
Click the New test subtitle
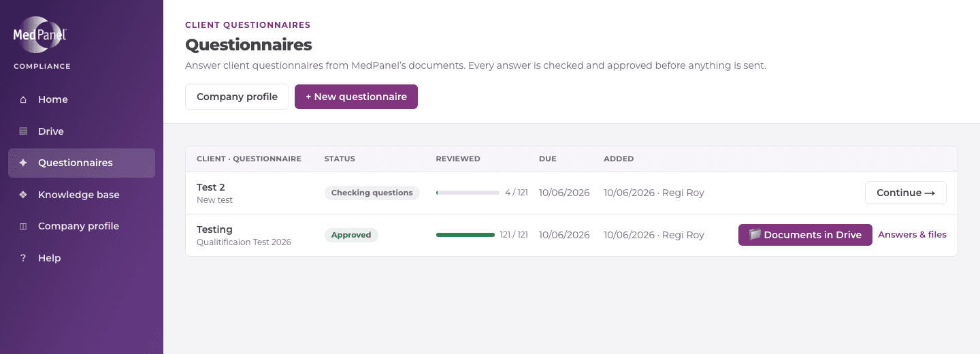[x=215, y=200]
